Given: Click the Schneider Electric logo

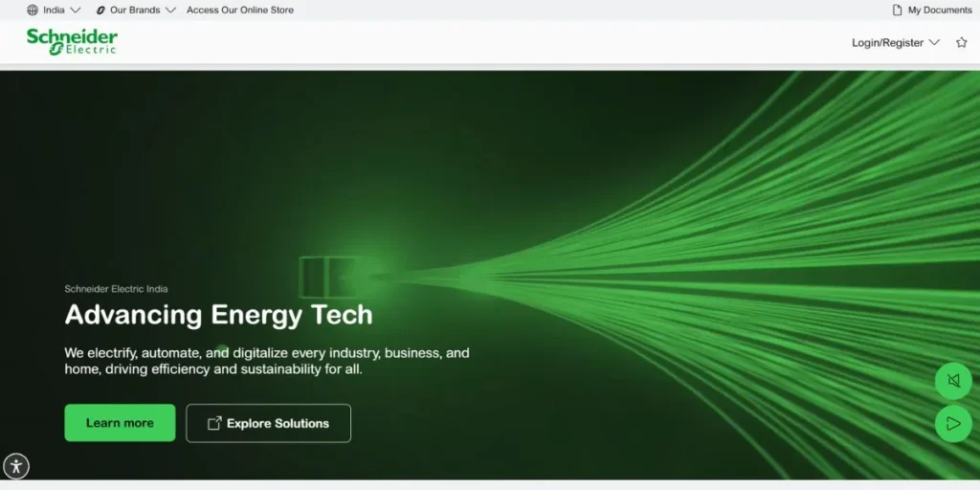Looking at the screenshot, I should 72,42.
